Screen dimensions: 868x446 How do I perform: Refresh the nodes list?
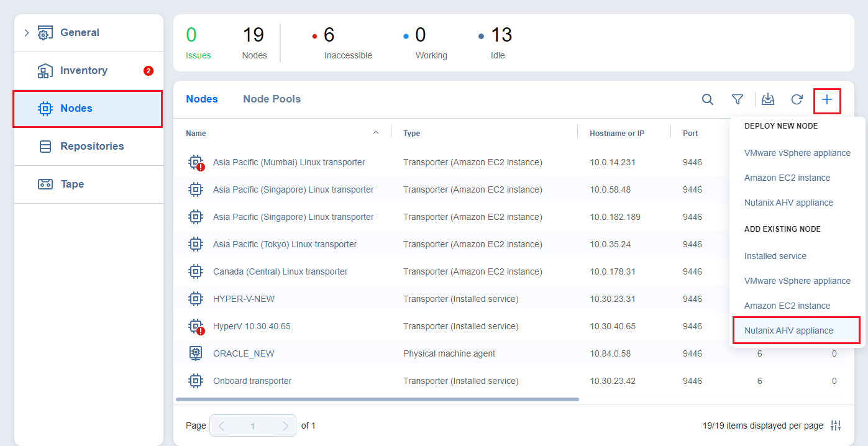pos(797,99)
